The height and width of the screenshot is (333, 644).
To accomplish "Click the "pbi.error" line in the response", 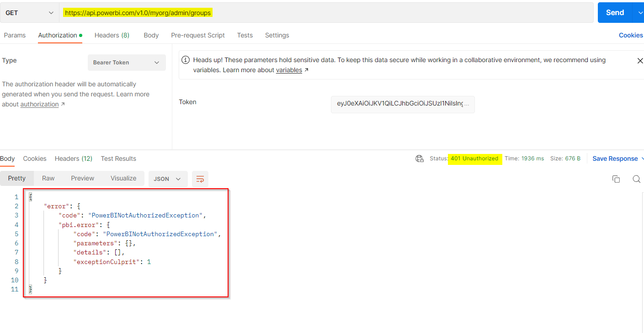I will pyautogui.click(x=84, y=225).
